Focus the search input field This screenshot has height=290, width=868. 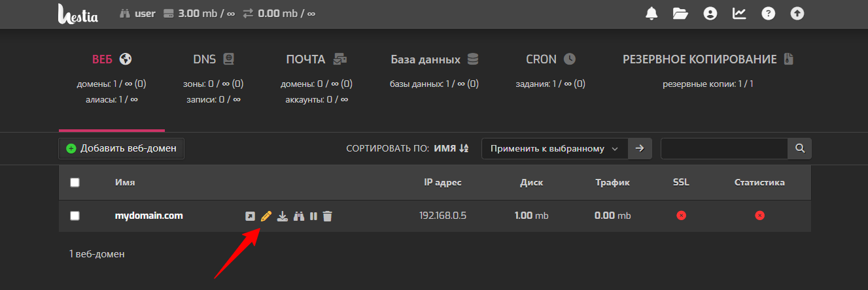pos(724,148)
